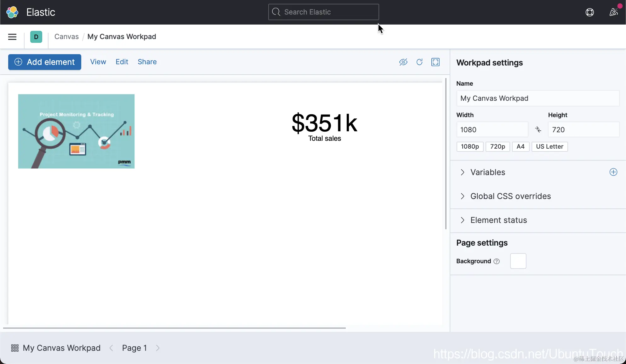
Task: Expand the Element status section
Action: [x=498, y=220]
